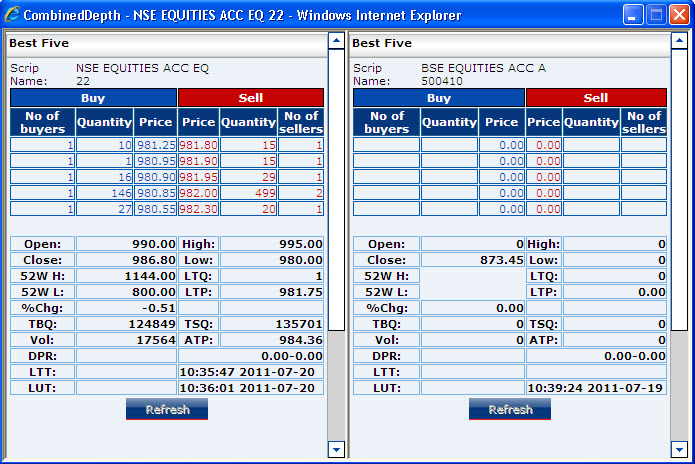The image size is (695, 464).
Task: Select the red Sell header in NSE pane
Action: pos(251,98)
